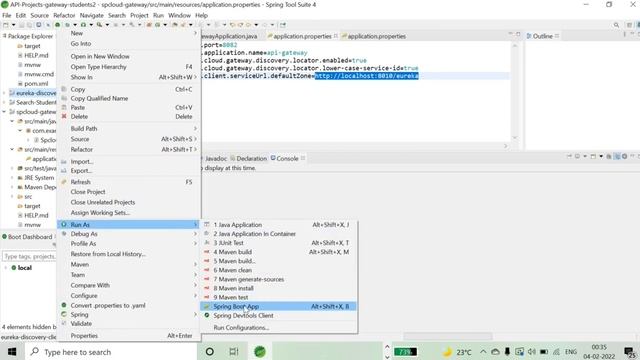Expand the Debug As submenu
The height and width of the screenshot is (360, 640).
tap(129, 234)
